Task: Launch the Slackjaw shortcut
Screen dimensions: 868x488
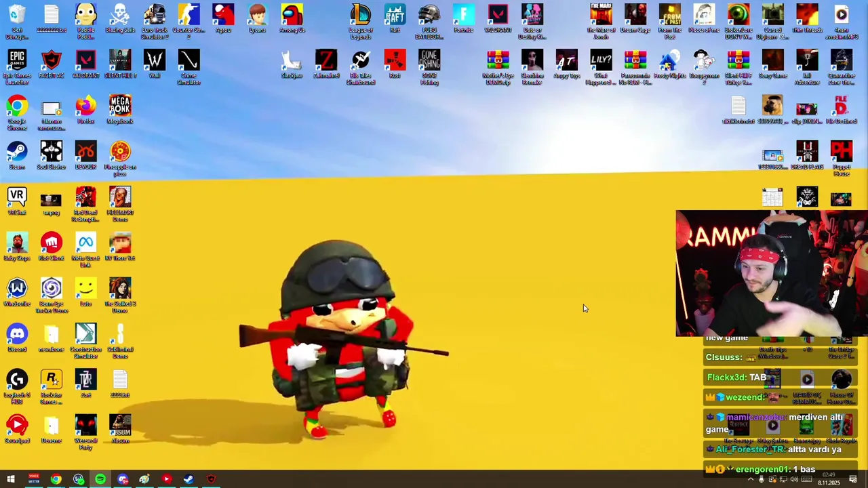Action: click(292, 64)
